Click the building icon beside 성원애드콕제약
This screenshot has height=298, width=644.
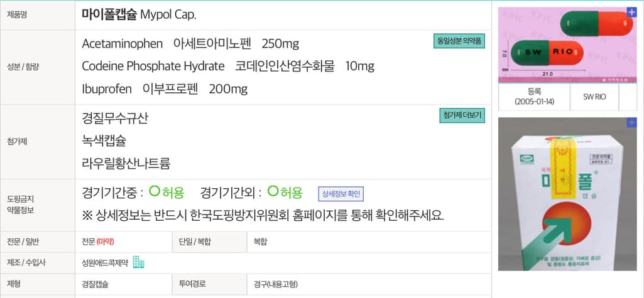click(138, 263)
